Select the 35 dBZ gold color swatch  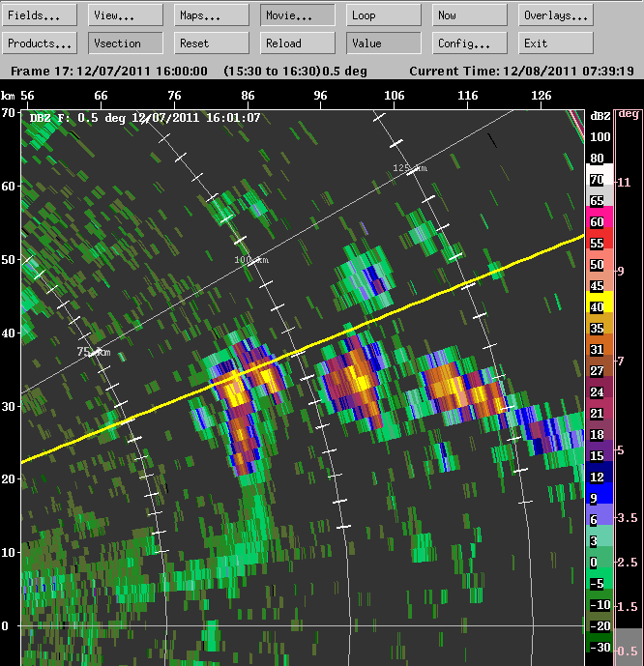click(x=600, y=323)
